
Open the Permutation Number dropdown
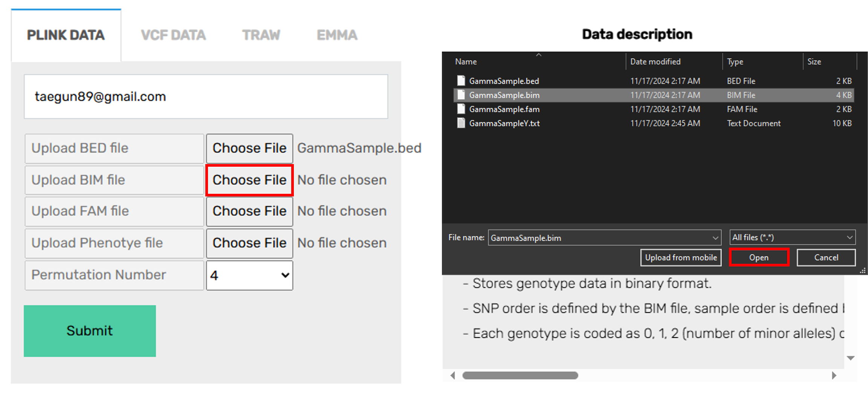click(249, 275)
